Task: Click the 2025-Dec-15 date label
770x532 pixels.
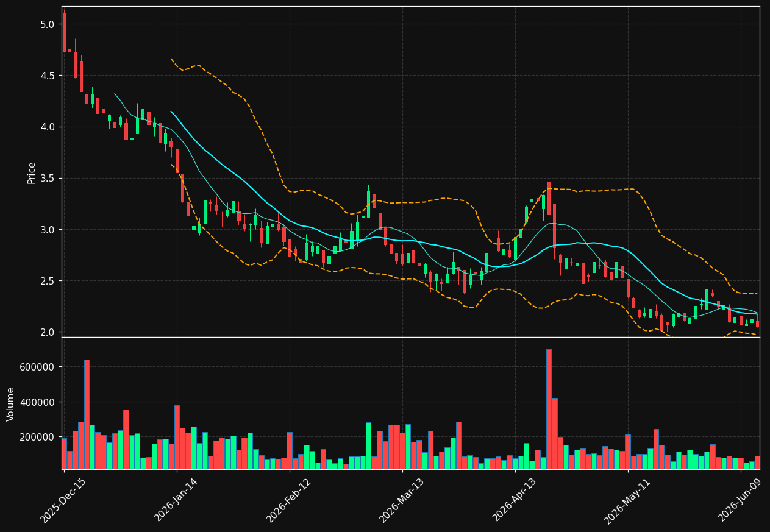Action: click(63, 500)
